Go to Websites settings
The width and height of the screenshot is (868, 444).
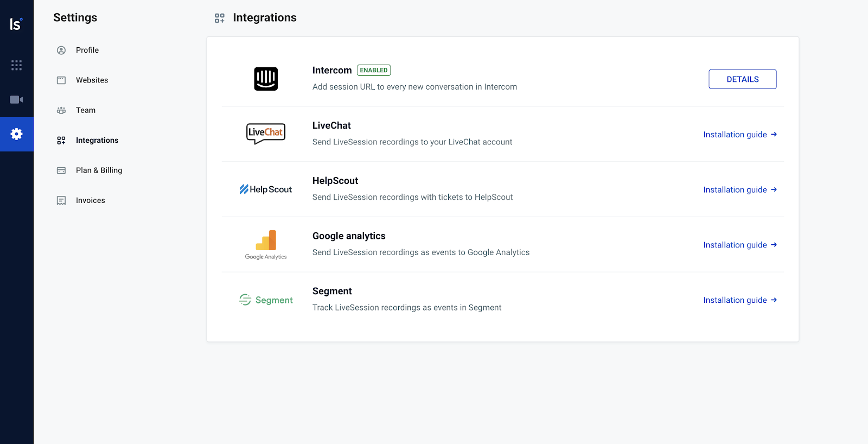(92, 80)
